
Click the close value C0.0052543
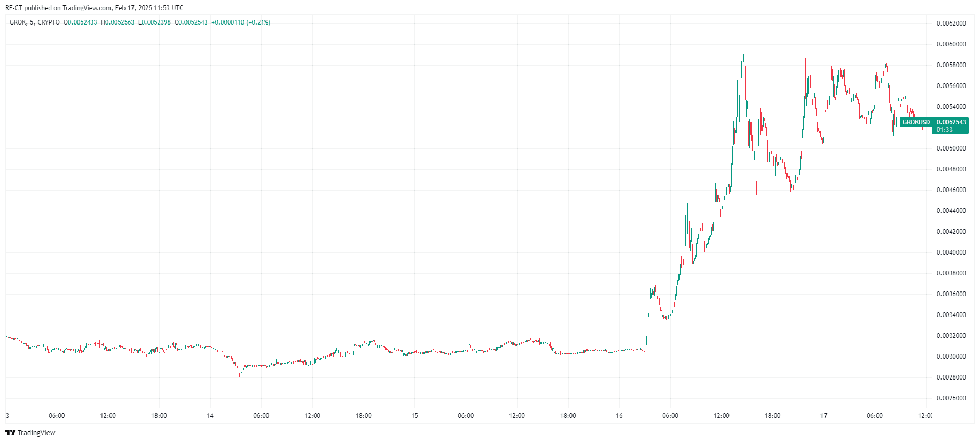[x=191, y=22]
